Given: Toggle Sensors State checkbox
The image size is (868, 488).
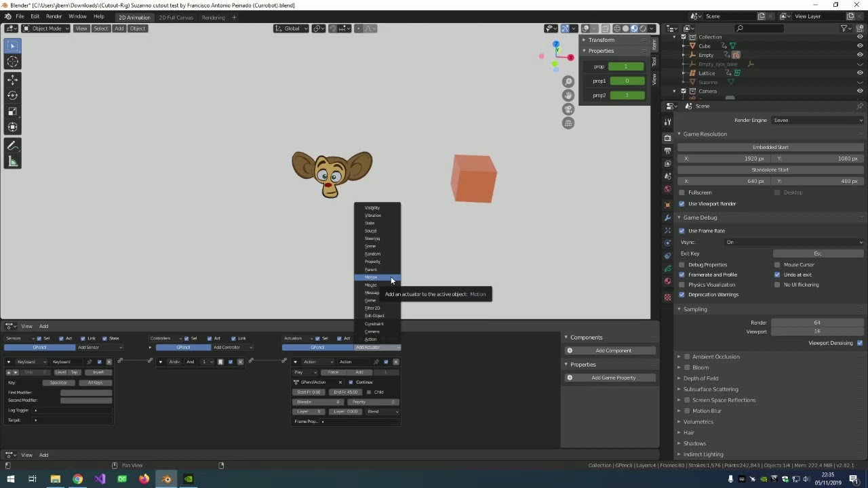Looking at the screenshot, I should coord(104,338).
